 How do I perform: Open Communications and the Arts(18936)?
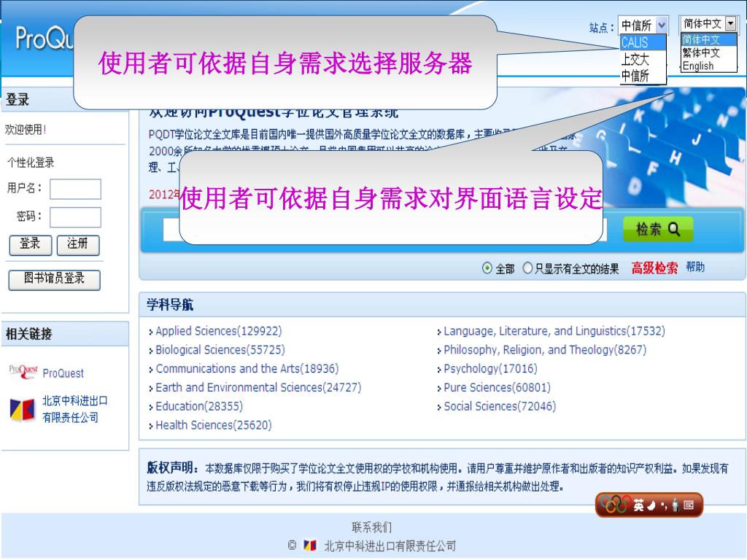[247, 368]
